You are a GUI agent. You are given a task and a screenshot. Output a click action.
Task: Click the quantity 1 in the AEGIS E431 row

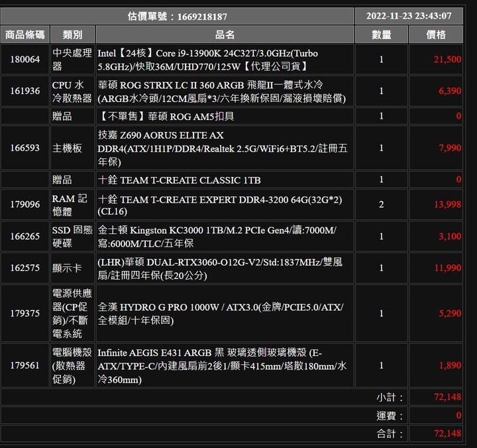(x=382, y=366)
